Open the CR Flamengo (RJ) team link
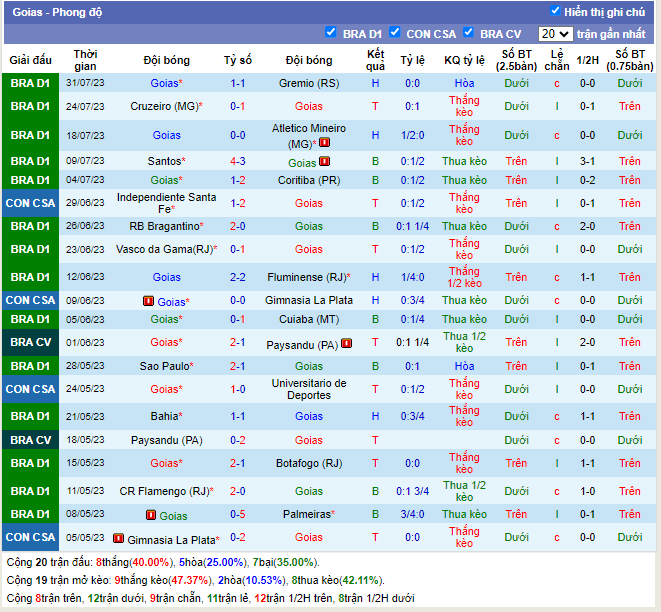661x612 pixels. coord(163,492)
